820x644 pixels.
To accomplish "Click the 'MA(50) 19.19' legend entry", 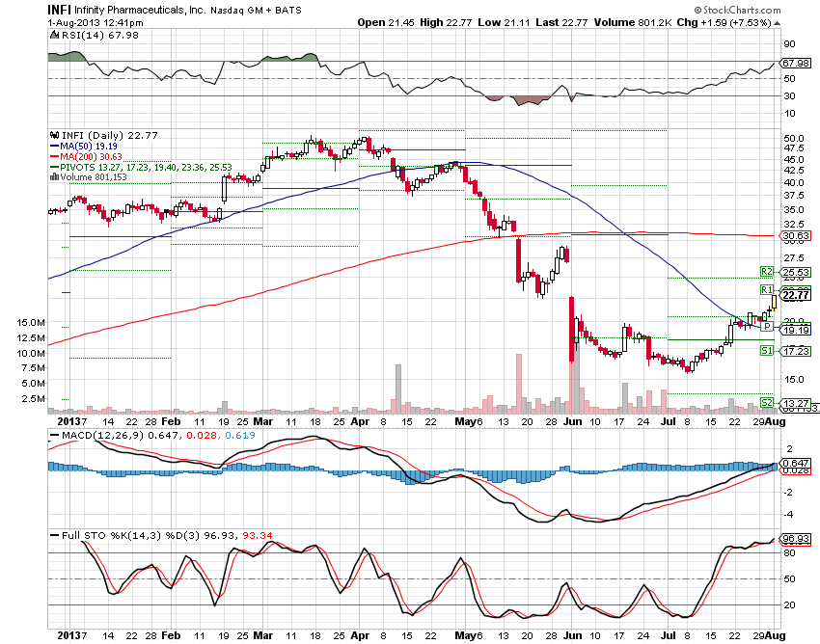I will click(89, 147).
